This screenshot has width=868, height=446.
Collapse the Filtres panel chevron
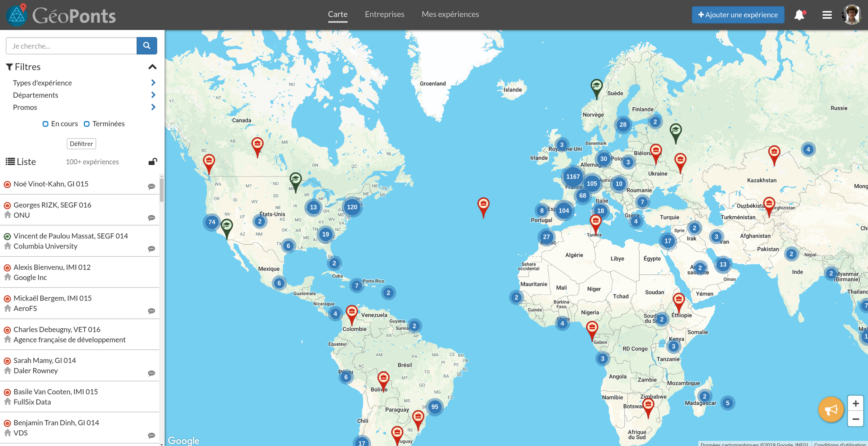(x=152, y=67)
